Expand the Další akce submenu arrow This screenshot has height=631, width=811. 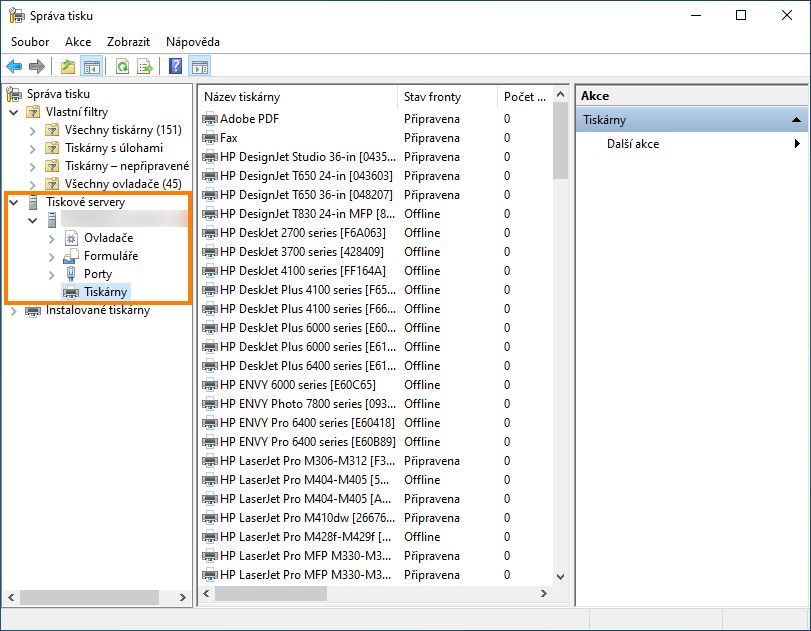[797, 144]
